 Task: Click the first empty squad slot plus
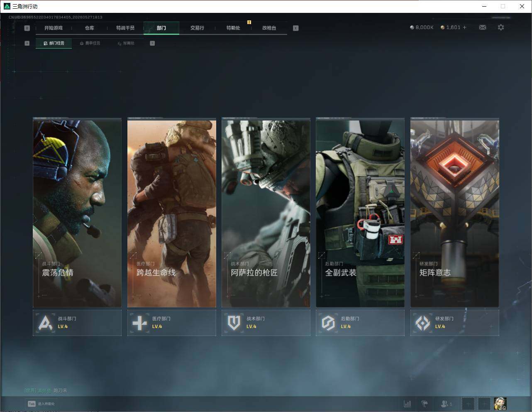click(x=468, y=404)
